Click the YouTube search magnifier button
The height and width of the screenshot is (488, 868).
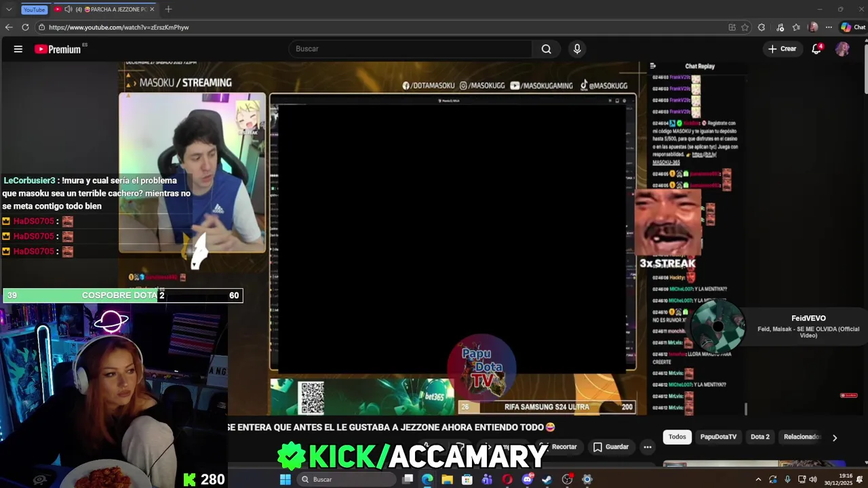pos(546,49)
